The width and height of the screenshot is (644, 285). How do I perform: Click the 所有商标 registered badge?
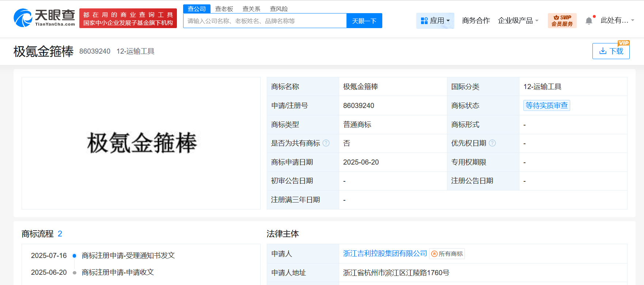coord(447,254)
